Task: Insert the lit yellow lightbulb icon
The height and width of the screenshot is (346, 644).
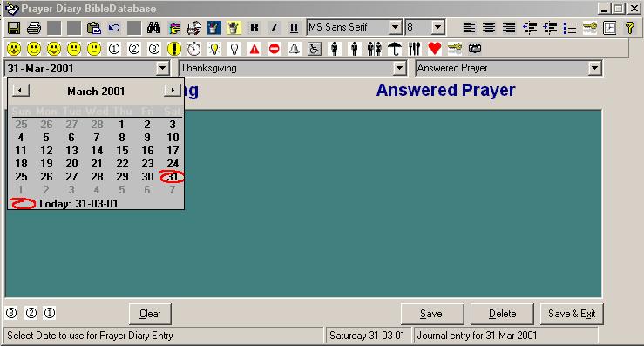Action: pos(214,49)
